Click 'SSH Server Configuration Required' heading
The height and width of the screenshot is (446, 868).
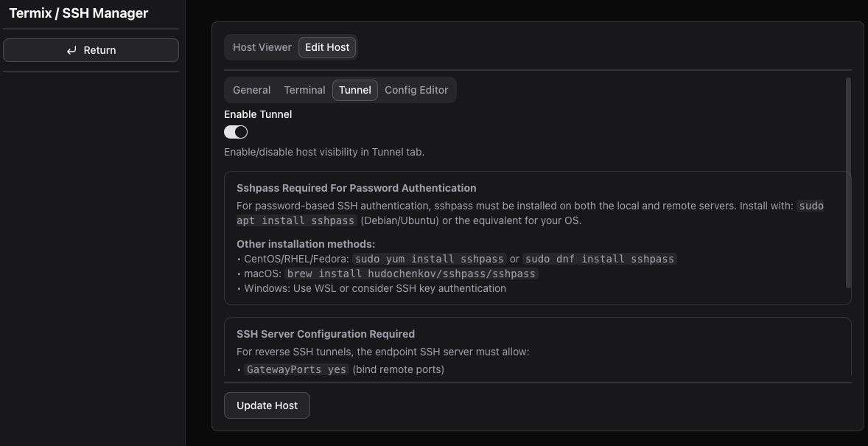click(326, 334)
